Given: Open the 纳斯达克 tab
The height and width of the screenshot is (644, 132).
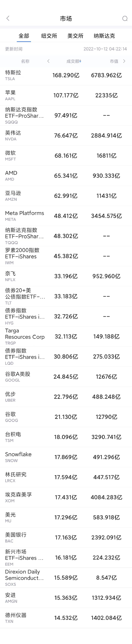Looking at the screenshot, I should coord(104,36).
